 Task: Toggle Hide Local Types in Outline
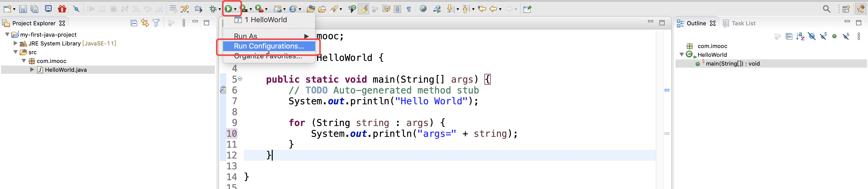pyautogui.click(x=846, y=36)
